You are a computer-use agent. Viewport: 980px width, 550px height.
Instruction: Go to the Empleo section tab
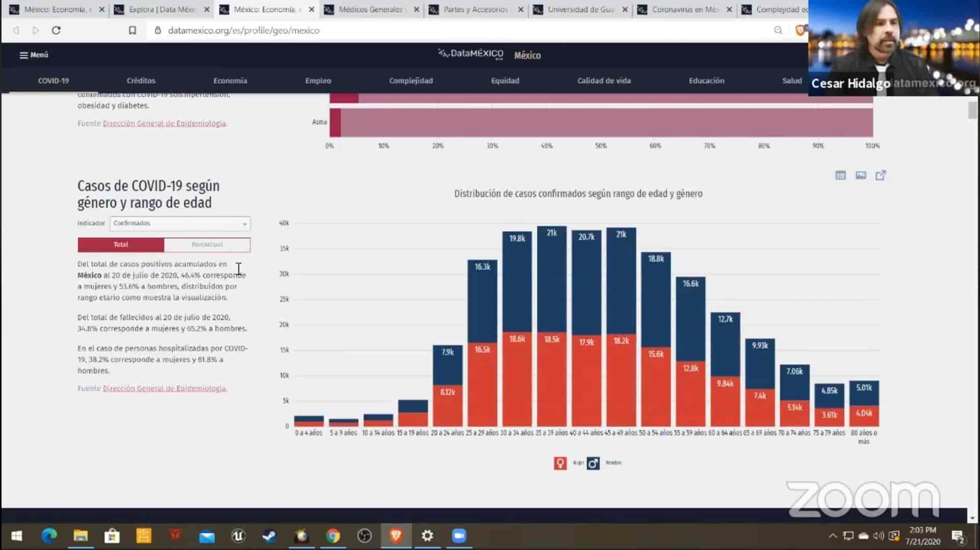tap(318, 80)
